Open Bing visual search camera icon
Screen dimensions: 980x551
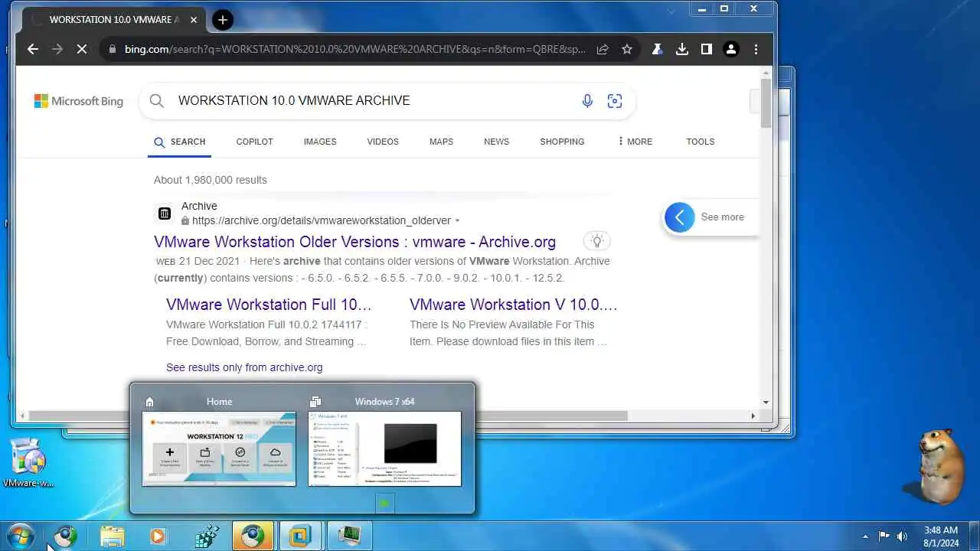[614, 101]
